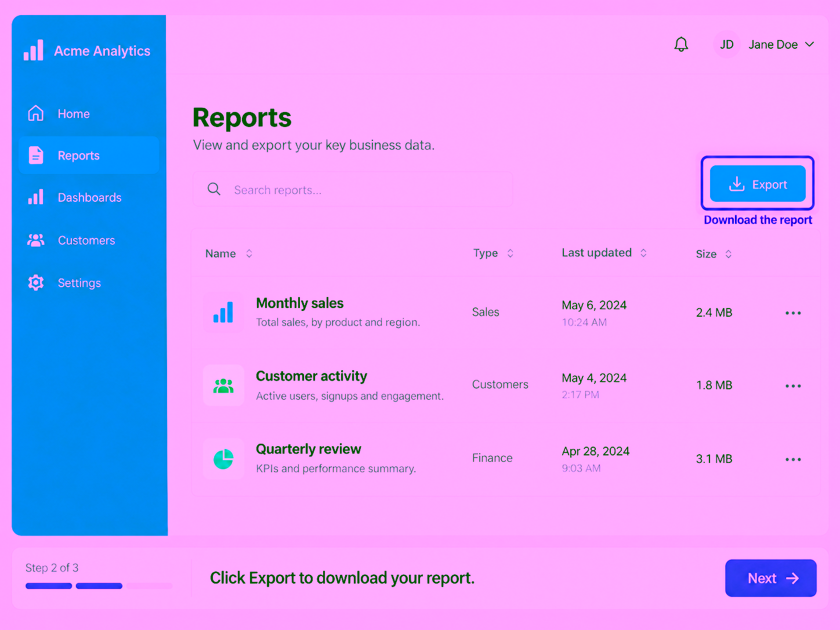
Task: Select Reports in the sidebar
Action: [x=89, y=155]
